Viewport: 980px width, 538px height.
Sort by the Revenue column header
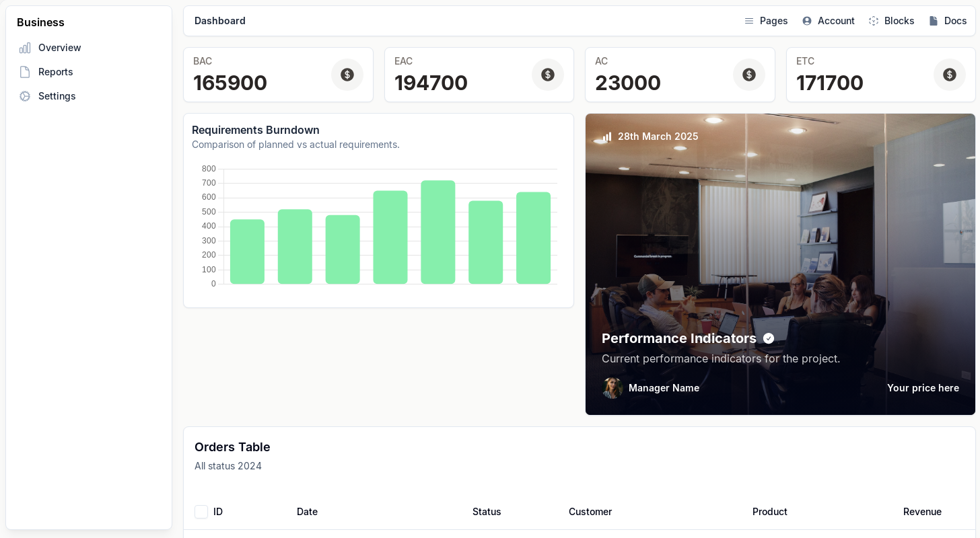(922, 512)
